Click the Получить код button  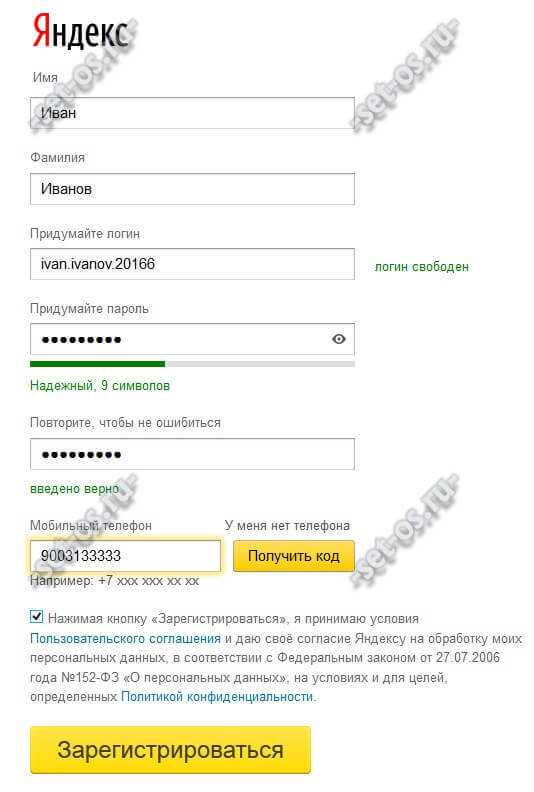coord(294,556)
